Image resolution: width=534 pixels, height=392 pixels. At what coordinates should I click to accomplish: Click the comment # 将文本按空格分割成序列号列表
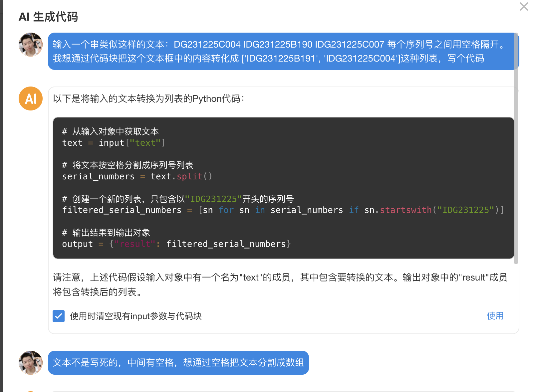128,165
